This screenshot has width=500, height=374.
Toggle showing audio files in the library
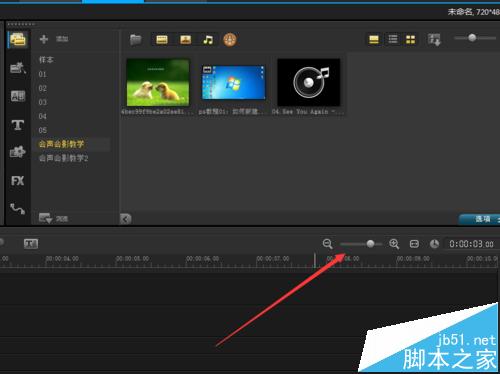208,40
